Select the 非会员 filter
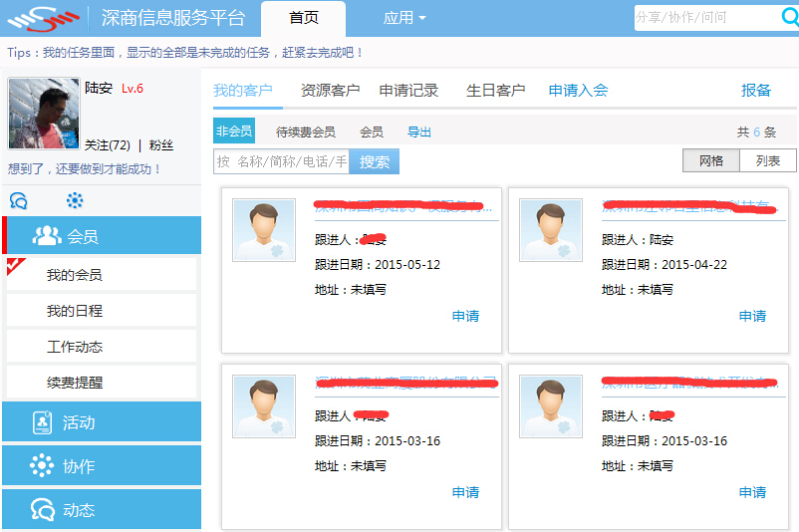 click(234, 132)
